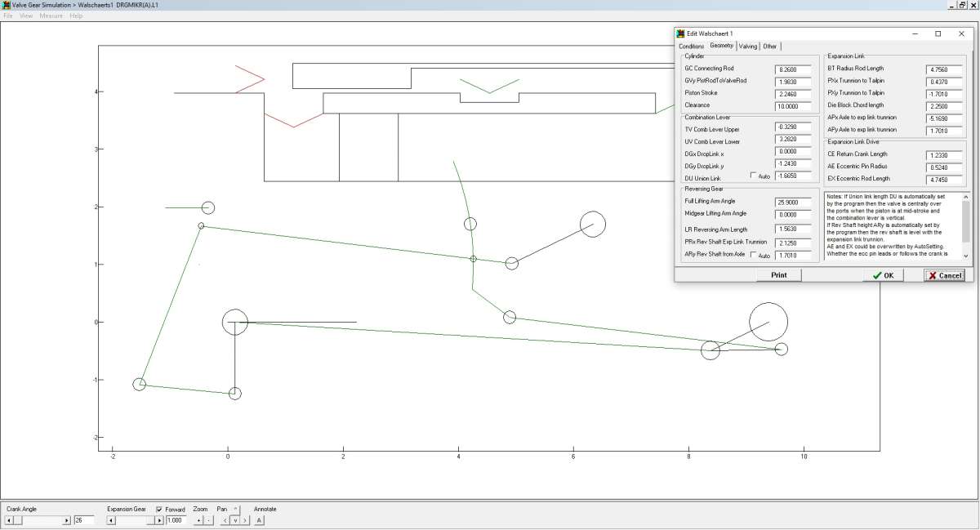The height and width of the screenshot is (530, 980).
Task: Zoom out with the minus button
Action: click(x=208, y=520)
